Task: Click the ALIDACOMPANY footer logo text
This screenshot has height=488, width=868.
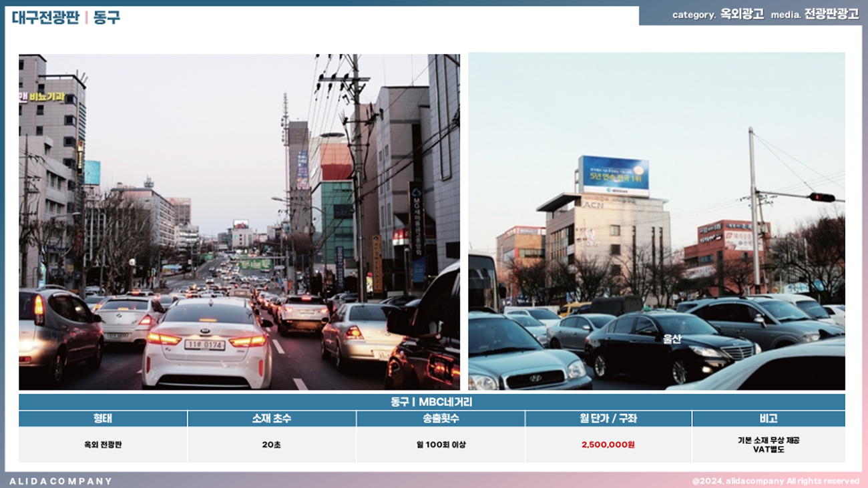Action: [61, 481]
